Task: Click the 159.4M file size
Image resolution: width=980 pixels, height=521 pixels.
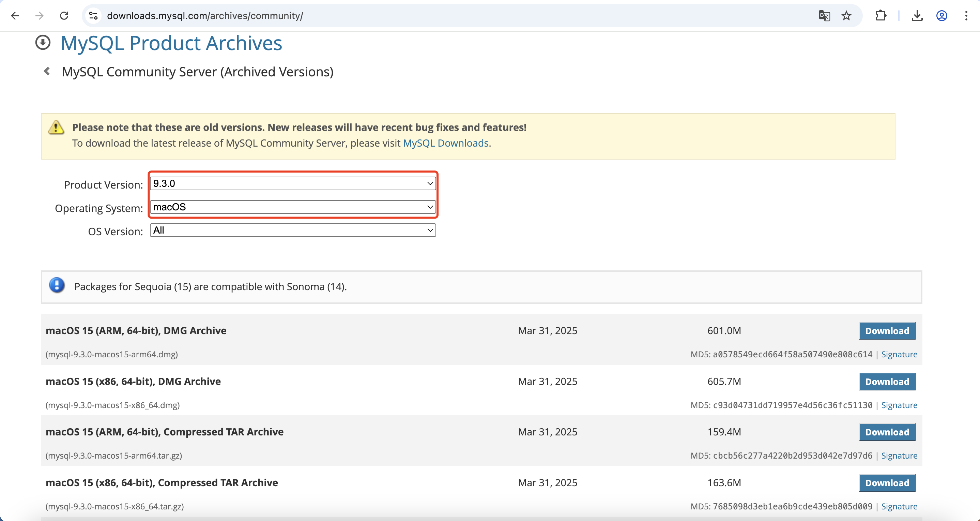Action: [x=724, y=432]
